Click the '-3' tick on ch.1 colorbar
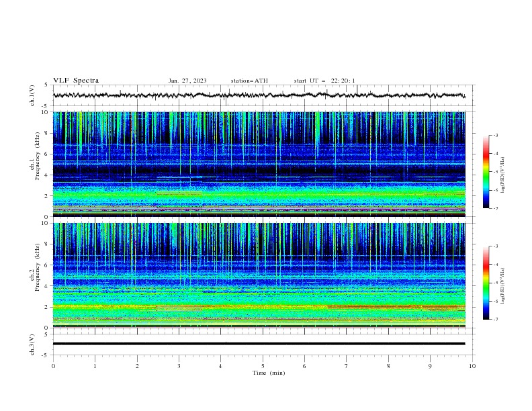 [495, 135]
